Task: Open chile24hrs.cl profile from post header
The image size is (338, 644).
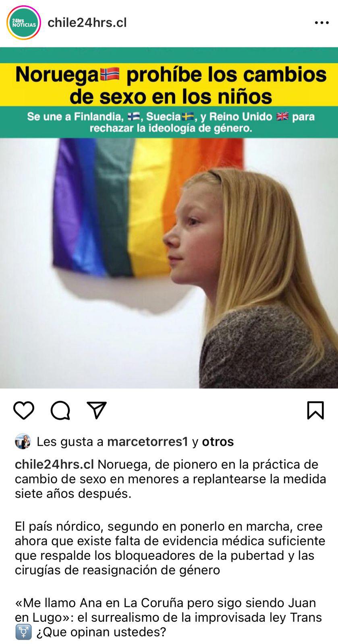Action: 87,23
